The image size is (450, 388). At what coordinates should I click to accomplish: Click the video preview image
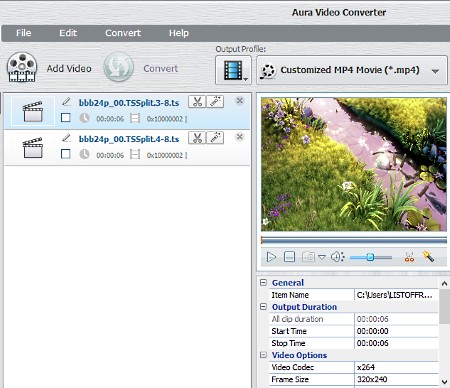pyautogui.click(x=354, y=164)
